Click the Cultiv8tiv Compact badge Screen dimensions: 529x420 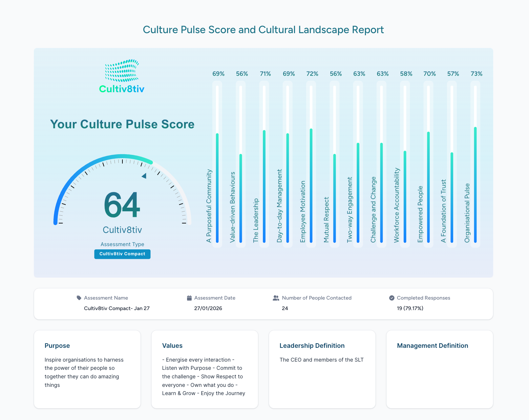pyautogui.click(x=122, y=254)
